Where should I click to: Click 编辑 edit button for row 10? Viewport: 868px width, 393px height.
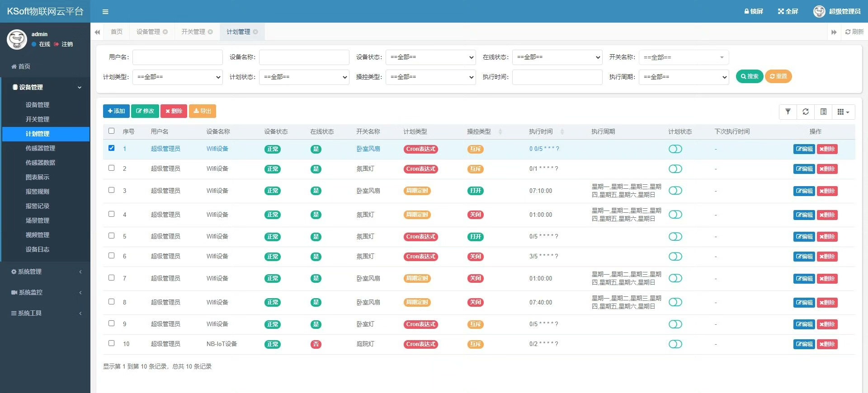tap(804, 344)
